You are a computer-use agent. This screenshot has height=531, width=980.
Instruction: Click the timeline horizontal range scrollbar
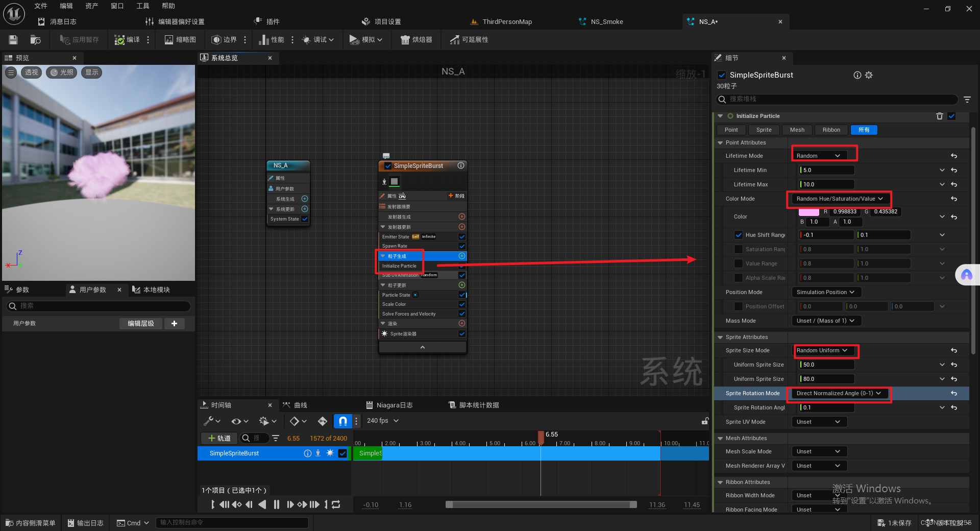541,504
